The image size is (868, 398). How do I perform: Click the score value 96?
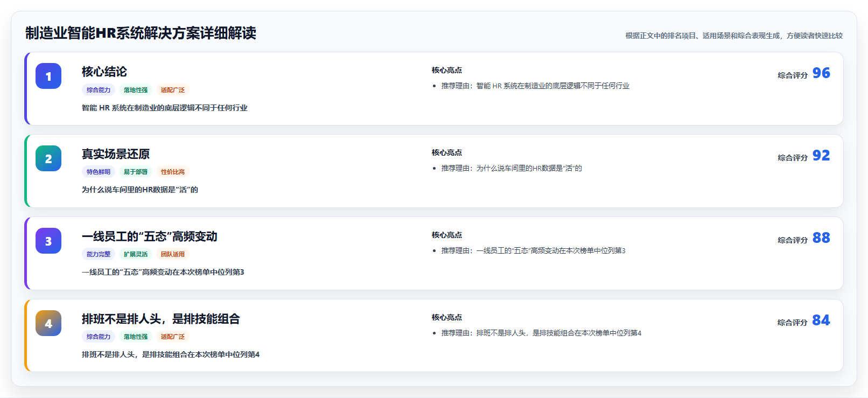point(821,73)
